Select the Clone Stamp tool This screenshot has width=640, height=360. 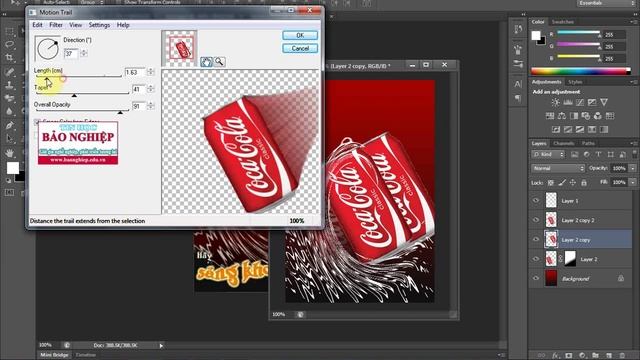pos(10,85)
